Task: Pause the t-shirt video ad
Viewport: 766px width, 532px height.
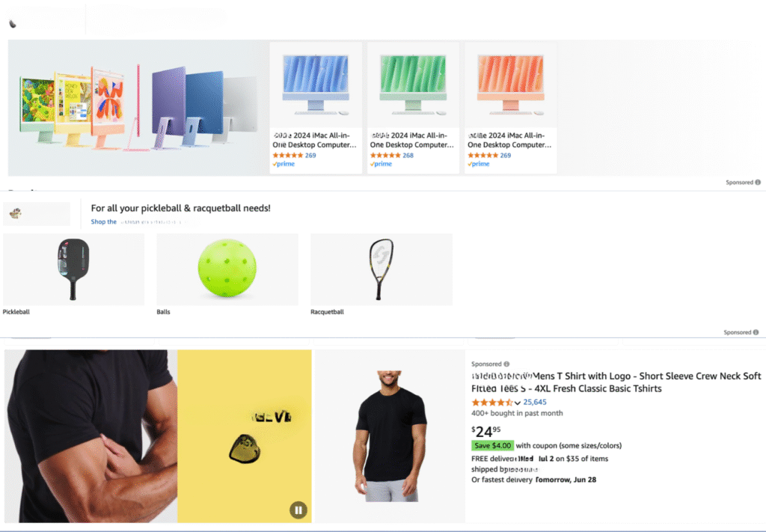Action: [x=298, y=510]
